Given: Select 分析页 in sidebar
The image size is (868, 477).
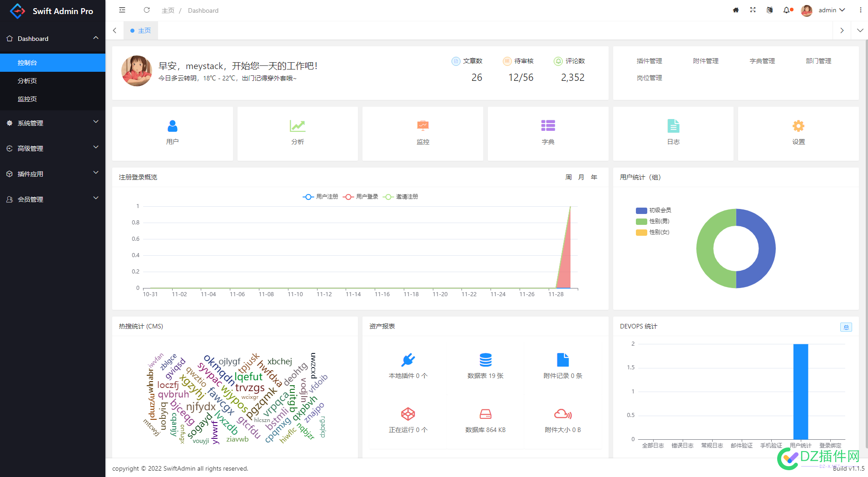Looking at the screenshot, I should pyautogui.click(x=53, y=81).
